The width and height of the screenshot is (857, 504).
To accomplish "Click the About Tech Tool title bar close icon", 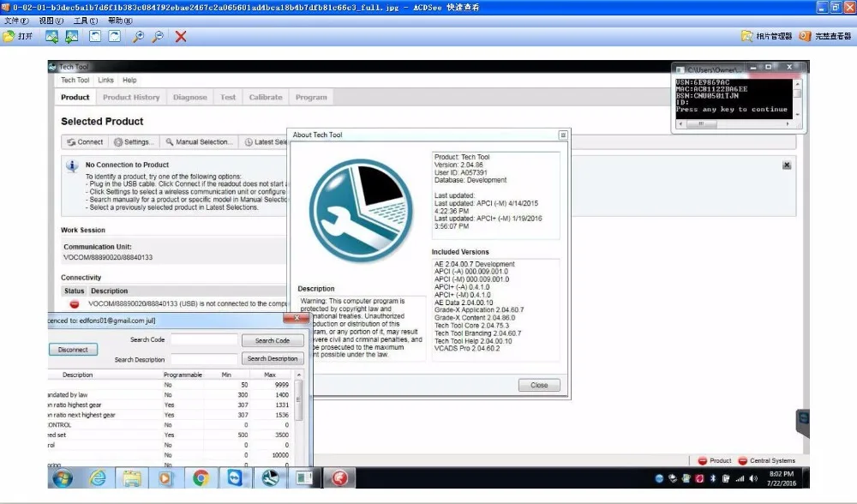I will pyautogui.click(x=563, y=135).
